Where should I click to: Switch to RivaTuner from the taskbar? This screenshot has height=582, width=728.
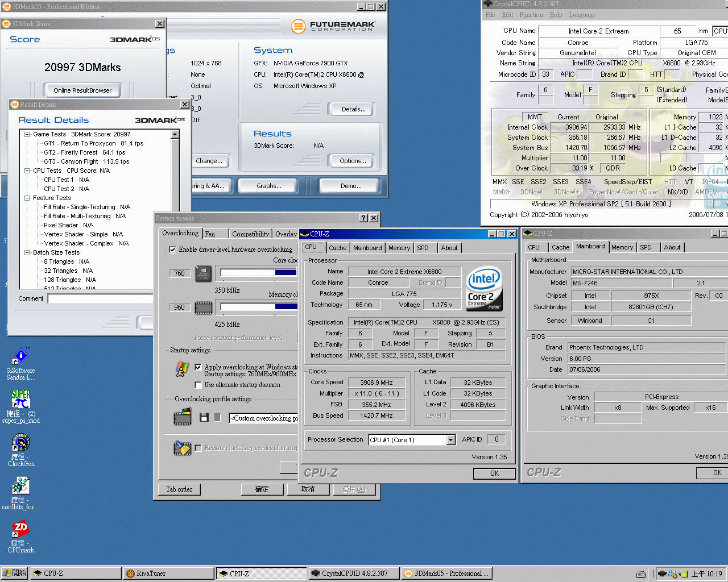[169, 573]
